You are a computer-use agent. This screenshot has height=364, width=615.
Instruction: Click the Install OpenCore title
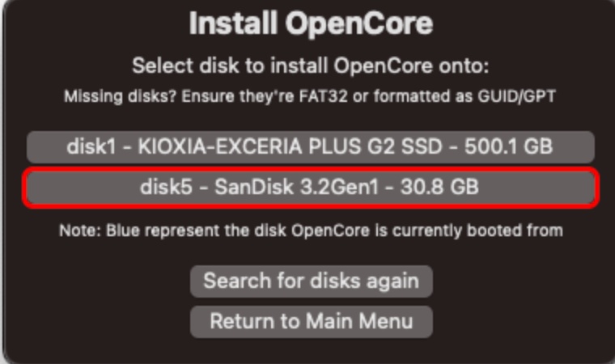311,24
